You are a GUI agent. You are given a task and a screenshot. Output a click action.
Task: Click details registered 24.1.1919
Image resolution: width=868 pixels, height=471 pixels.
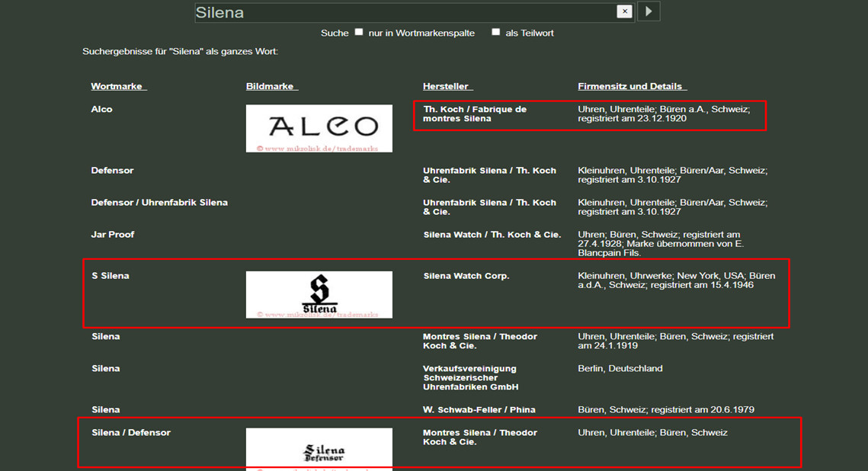[x=676, y=341]
